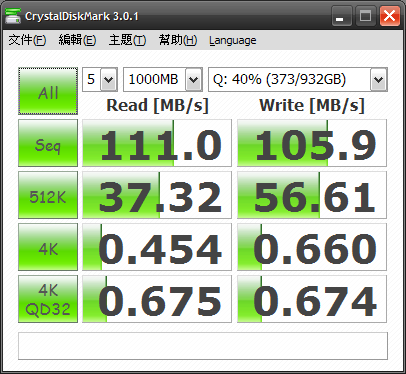Open the Language menu
The height and width of the screenshot is (374, 406).
(233, 41)
